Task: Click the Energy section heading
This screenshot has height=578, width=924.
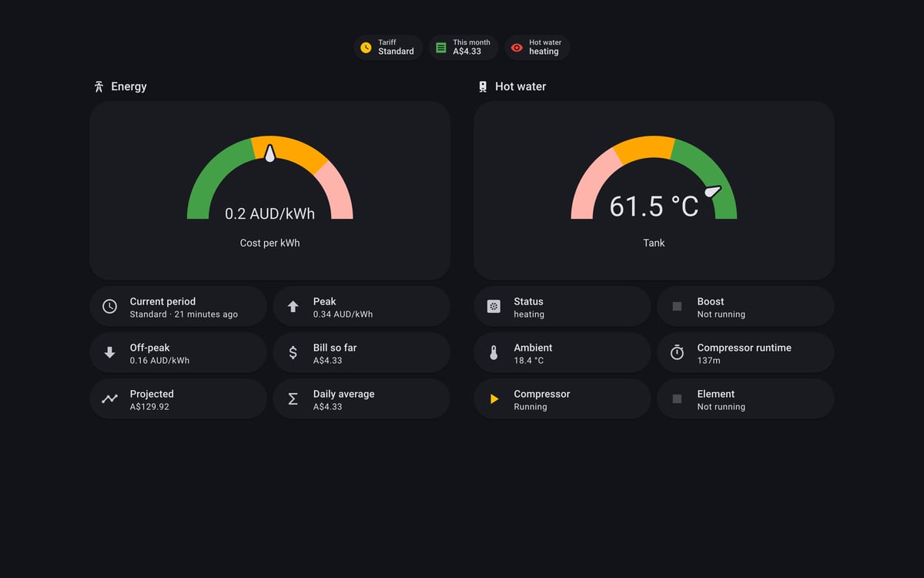Action: tap(129, 86)
